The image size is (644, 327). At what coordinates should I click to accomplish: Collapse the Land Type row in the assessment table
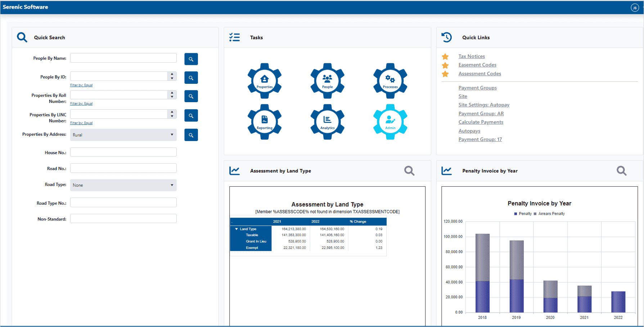coord(237,229)
